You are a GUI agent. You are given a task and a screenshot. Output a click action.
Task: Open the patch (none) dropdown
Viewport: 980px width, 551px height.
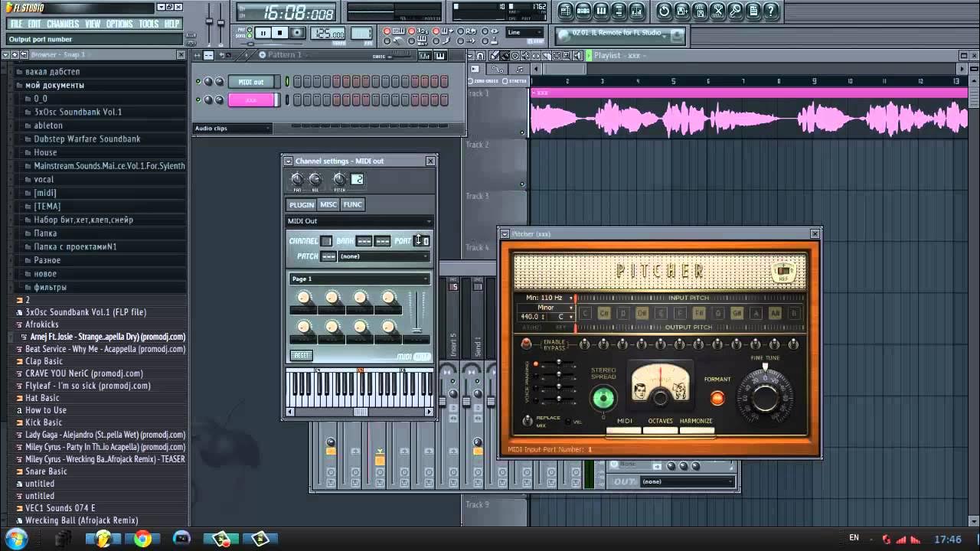(x=383, y=256)
